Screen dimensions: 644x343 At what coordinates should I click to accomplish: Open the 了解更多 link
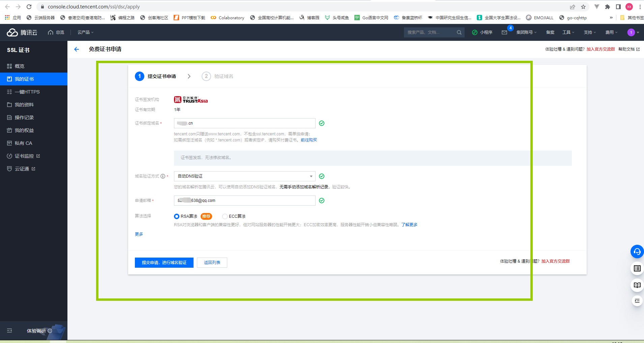tap(409, 225)
